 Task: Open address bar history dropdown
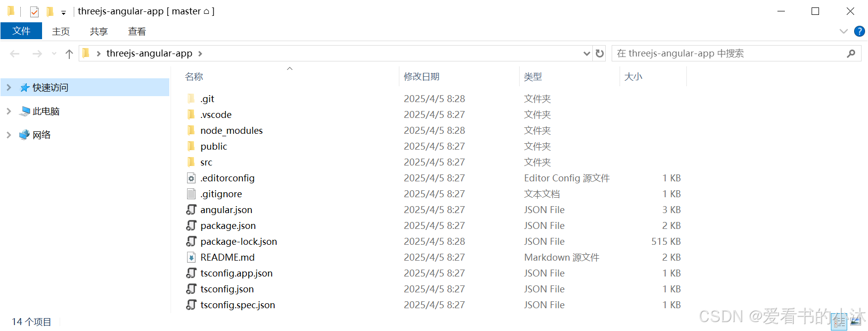(x=587, y=54)
